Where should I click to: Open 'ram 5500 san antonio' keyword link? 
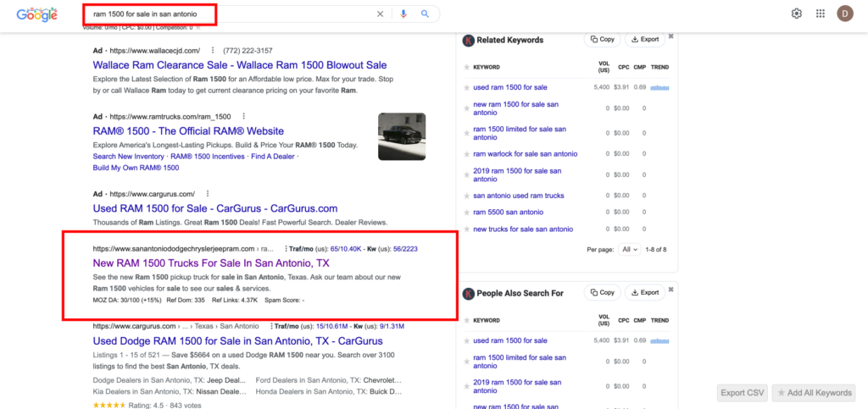(509, 213)
